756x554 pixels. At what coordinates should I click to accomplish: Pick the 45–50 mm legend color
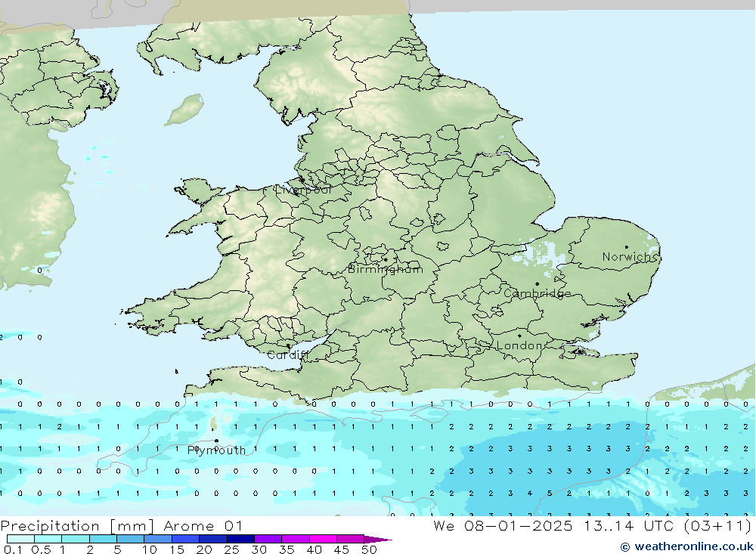pos(351,539)
